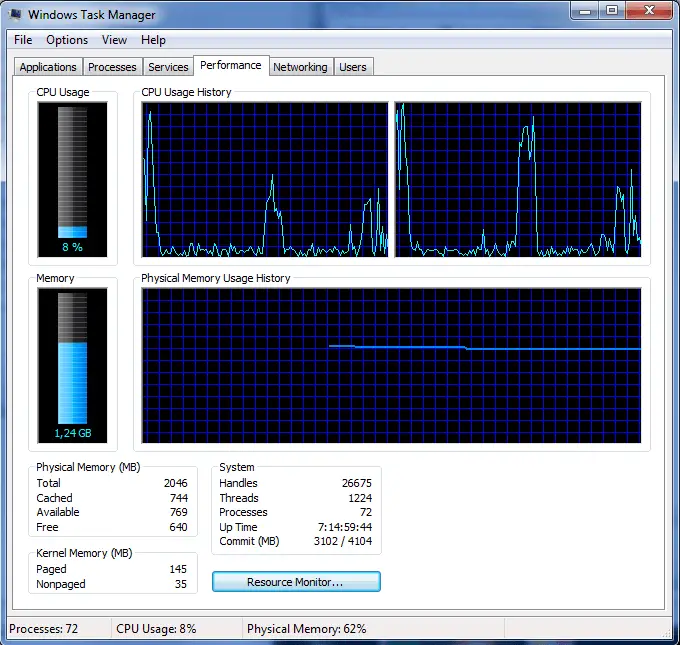Open the Help menu
This screenshot has width=680, height=645.
(153, 40)
